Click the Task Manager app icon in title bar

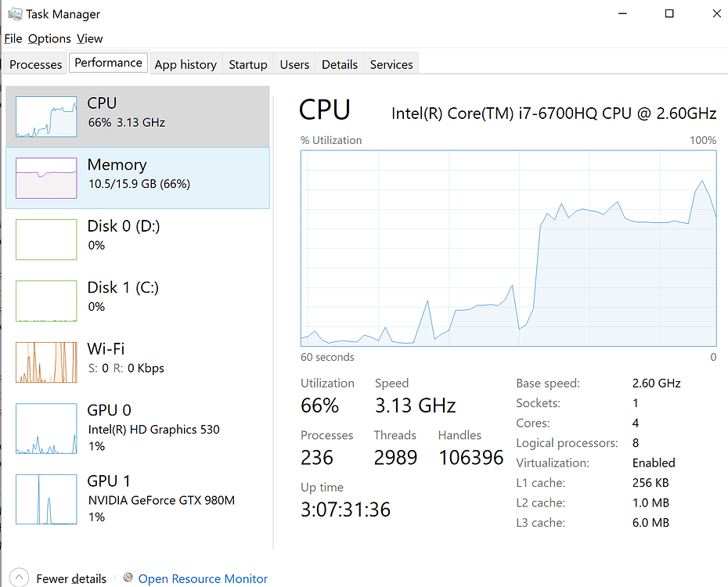(x=13, y=14)
